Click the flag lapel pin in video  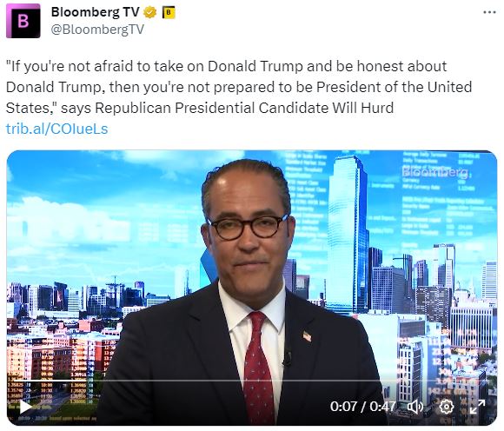(308, 336)
